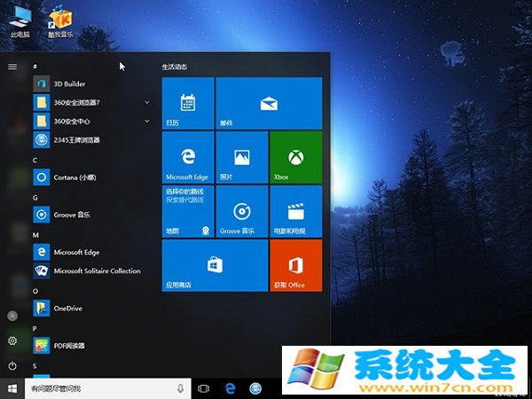Jump to letter G section header
532x399 pixels.
pos(35,197)
